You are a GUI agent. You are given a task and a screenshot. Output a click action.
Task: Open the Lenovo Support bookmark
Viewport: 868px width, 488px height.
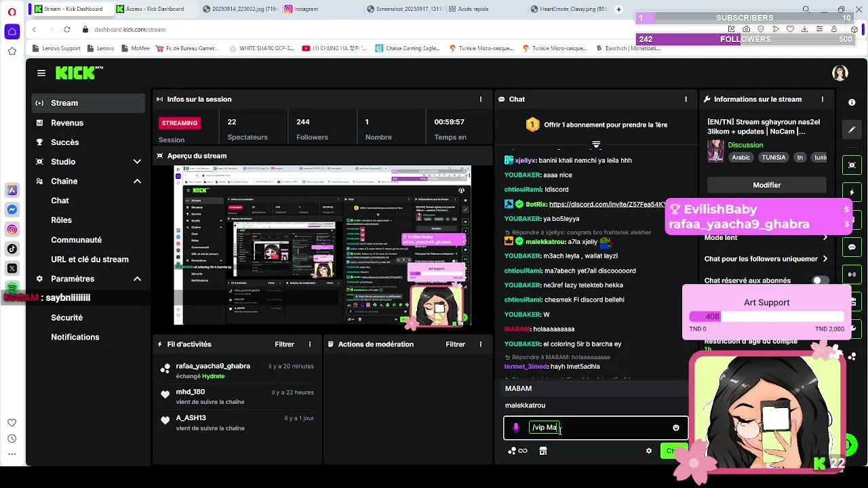pos(56,49)
